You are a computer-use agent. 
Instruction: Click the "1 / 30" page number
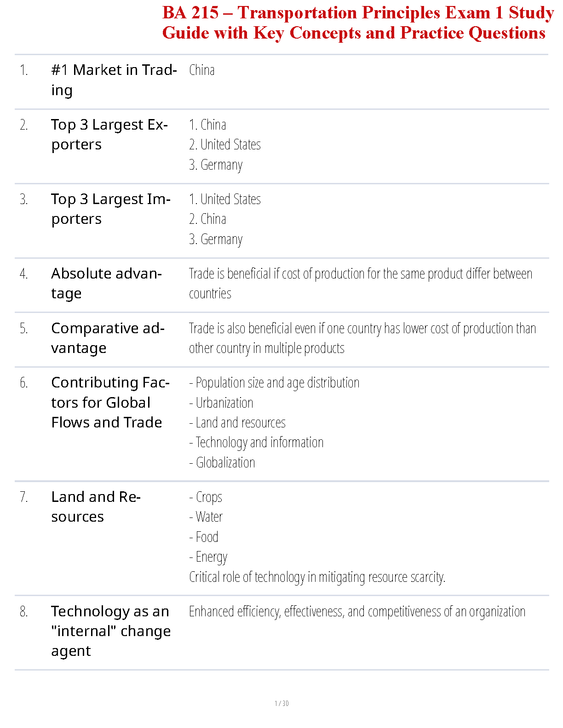point(281,703)
